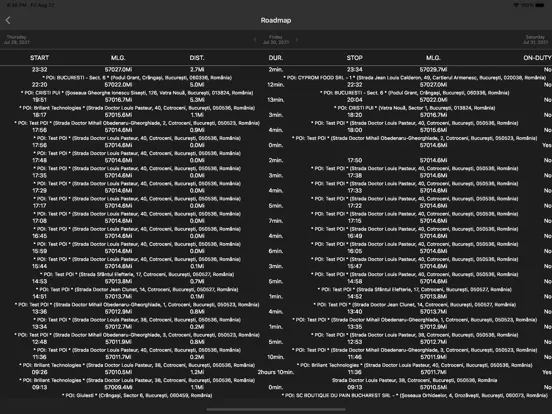Select the Friday Jul 30, 2021 date label
Image resolution: width=552 pixels, height=414 pixels.
pos(276,39)
